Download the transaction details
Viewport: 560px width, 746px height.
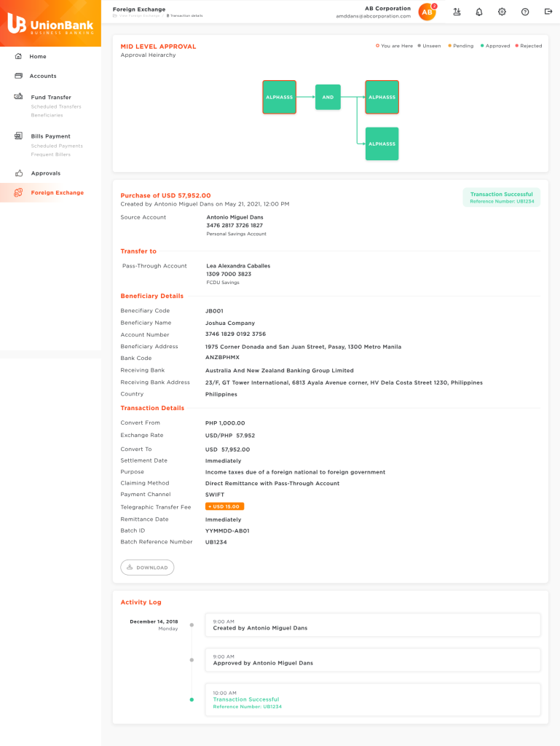pos(147,568)
